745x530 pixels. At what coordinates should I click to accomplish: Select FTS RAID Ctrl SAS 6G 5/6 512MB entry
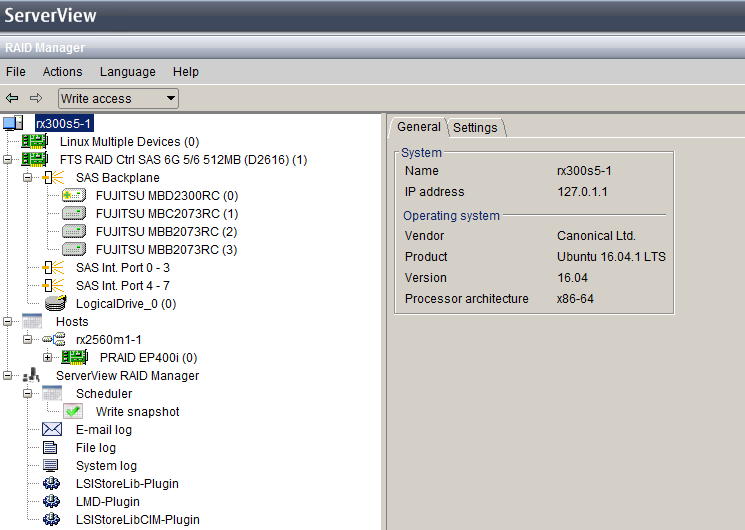[x=183, y=160]
